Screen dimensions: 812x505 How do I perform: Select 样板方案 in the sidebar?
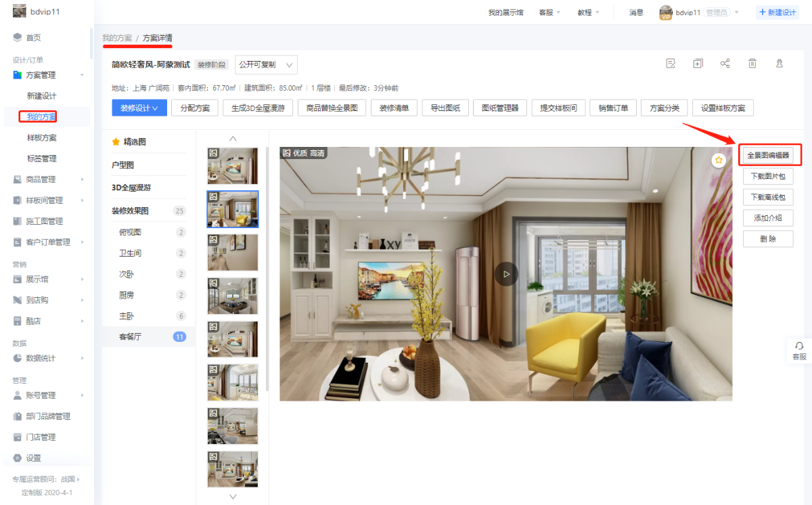click(42, 137)
